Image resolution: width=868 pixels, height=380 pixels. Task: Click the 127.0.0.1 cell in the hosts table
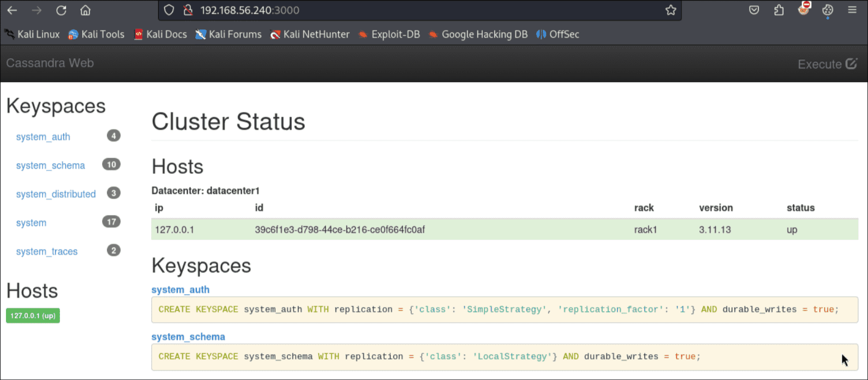point(175,230)
